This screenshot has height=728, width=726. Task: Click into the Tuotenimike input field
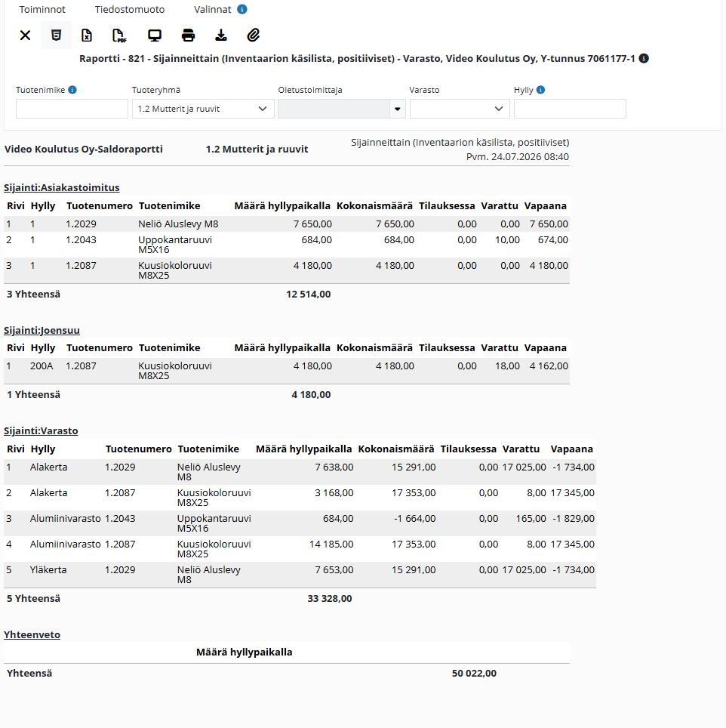tap(72, 109)
